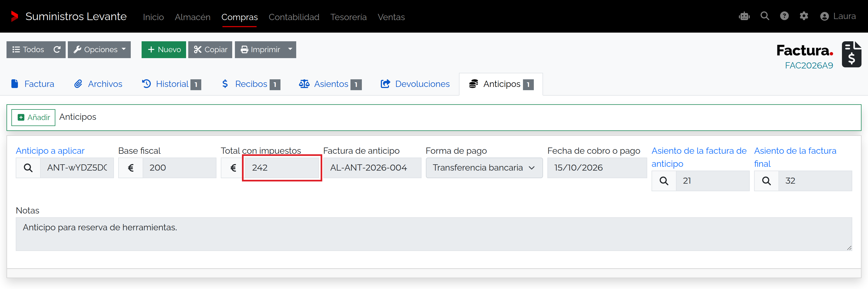Expand the Imprimir dropdown arrow
The image size is (868, 289).
(290, 50)
